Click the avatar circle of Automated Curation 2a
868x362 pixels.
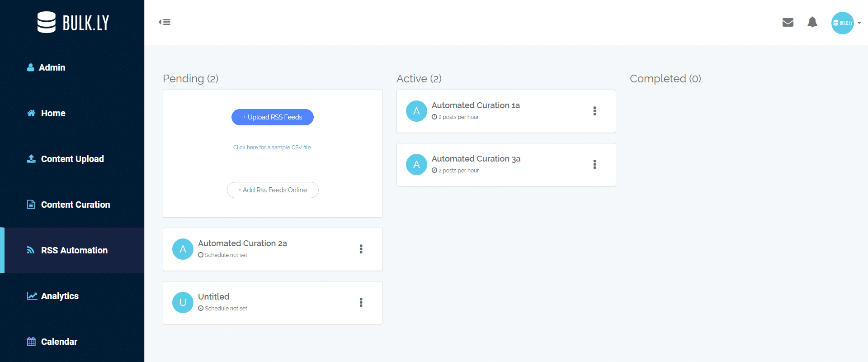[x=183, y=249]
